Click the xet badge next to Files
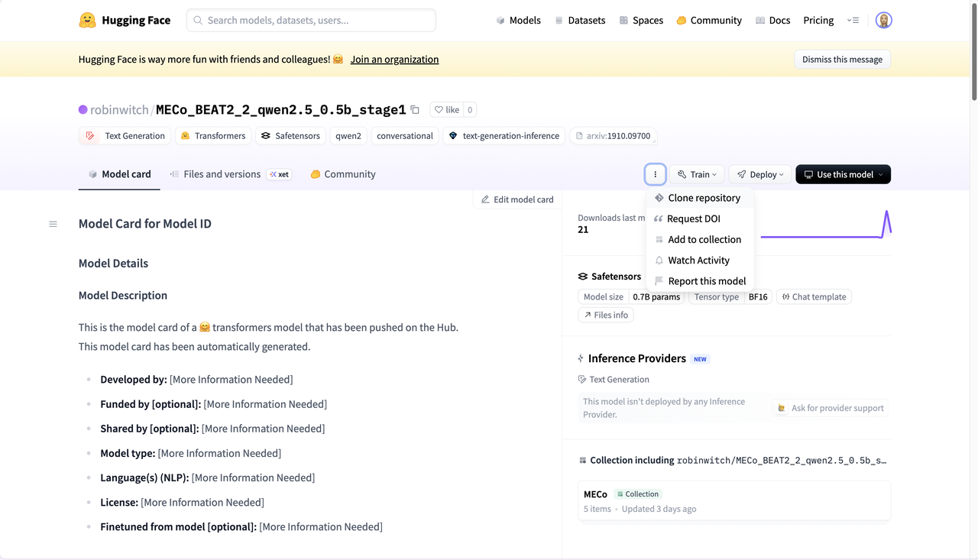 (x=279, y=174)
